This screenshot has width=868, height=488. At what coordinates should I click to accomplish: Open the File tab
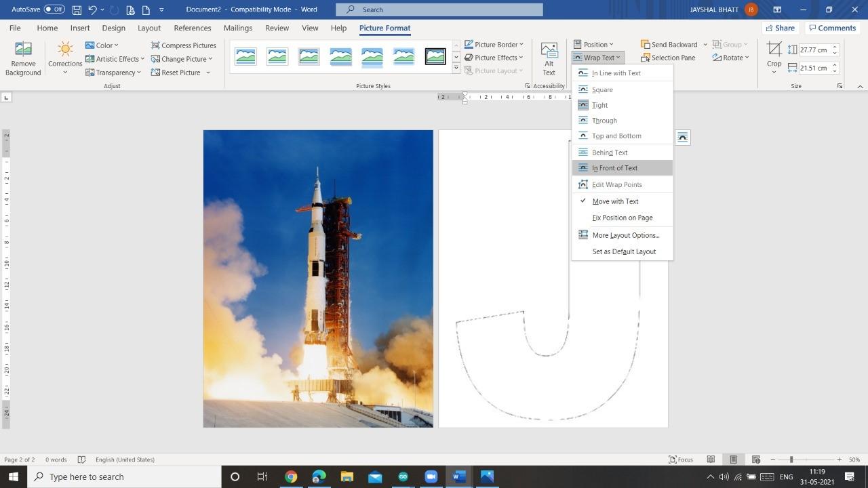[x=15, y=28]
